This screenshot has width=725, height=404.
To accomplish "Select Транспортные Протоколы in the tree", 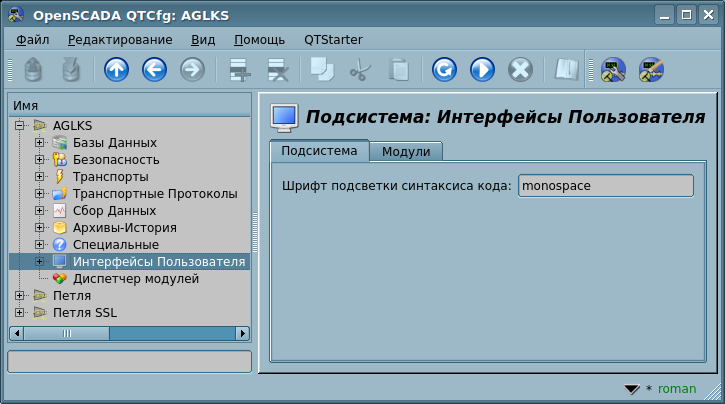I will click(155, 193).
